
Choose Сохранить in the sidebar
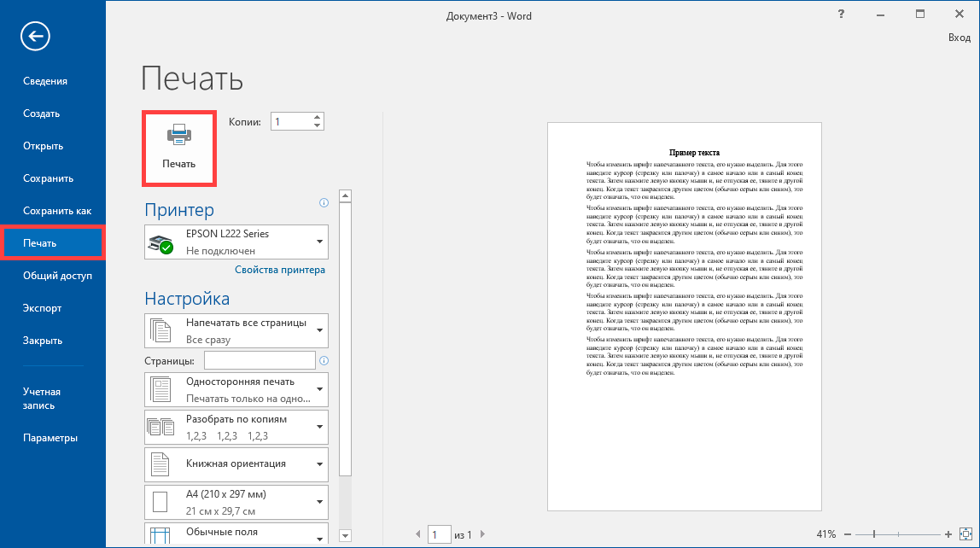tap(48, 178)
